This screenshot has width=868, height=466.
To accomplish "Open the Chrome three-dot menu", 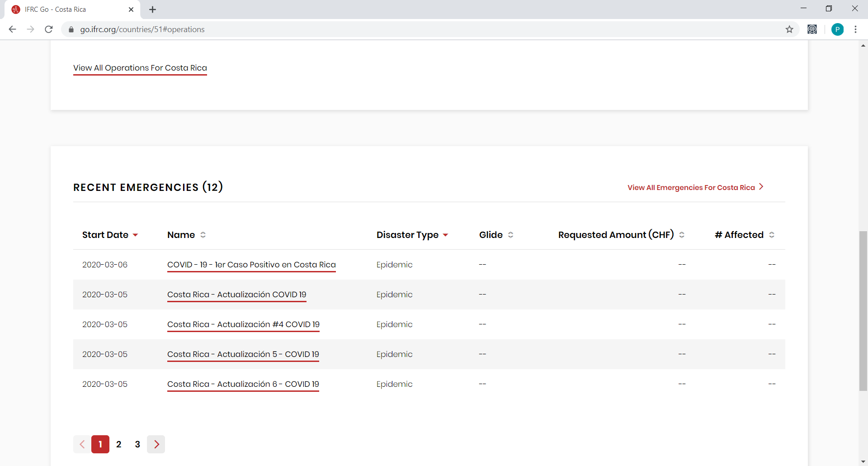I will click(856, 29).
